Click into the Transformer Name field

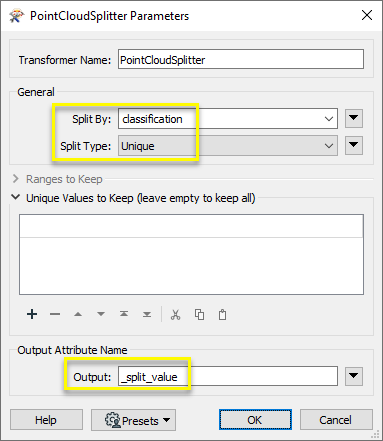[x=241, y=59]
